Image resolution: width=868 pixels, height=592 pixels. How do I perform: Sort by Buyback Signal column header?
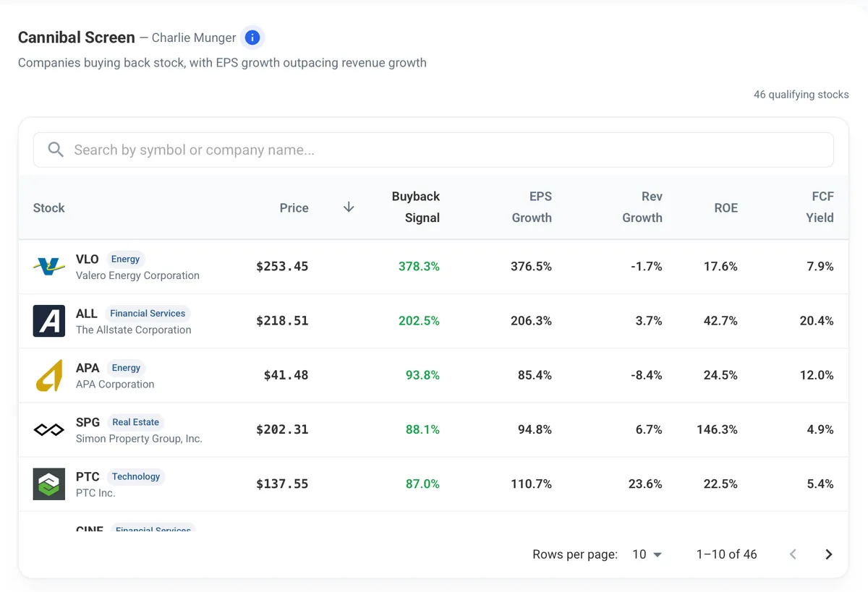coord(415,207)
